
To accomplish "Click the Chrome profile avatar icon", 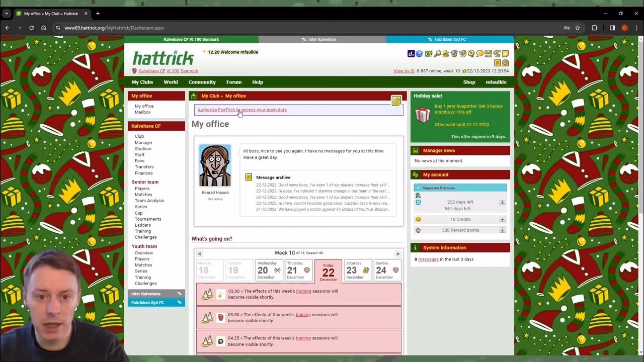I will coord(624,28).
